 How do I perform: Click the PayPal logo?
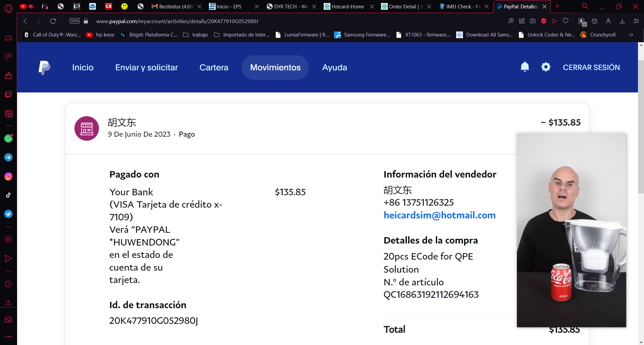pos(44,67)
